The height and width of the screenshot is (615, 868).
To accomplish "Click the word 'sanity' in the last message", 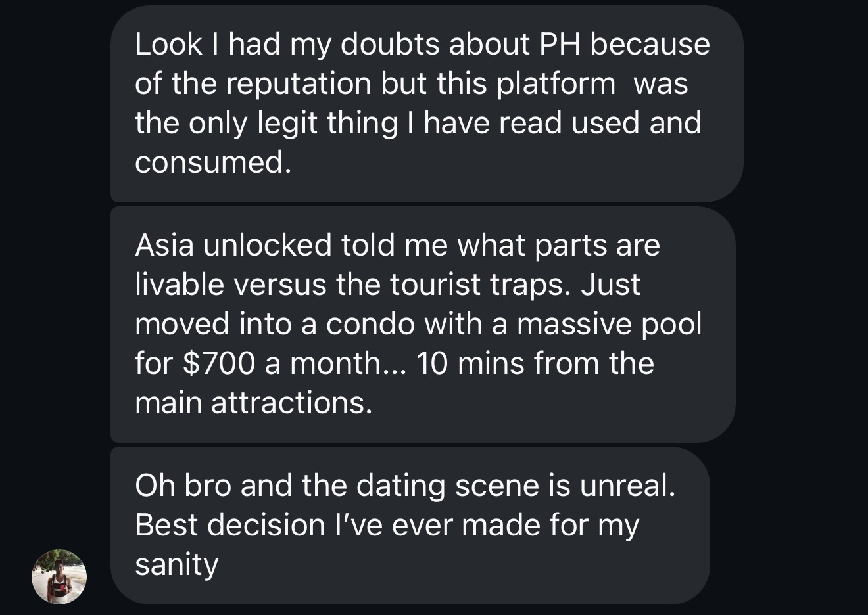I will [x=176, y=564].
